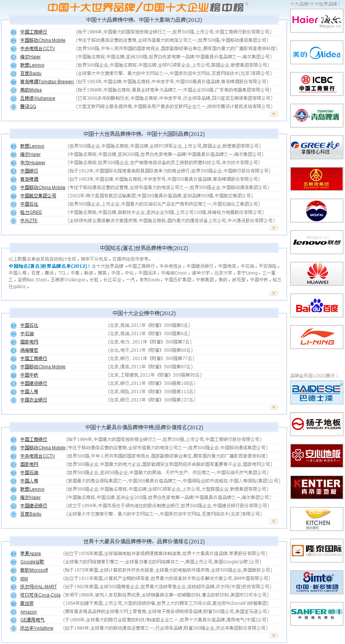Viewport: 345px width, 644px height.
Task: Open the SANFER帅丰 logo
Action: pos(317,614)
